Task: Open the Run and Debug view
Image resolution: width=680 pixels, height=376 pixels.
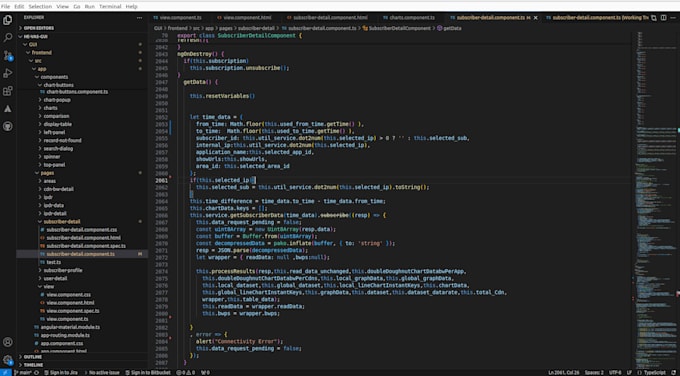Action: coord(7,73)
